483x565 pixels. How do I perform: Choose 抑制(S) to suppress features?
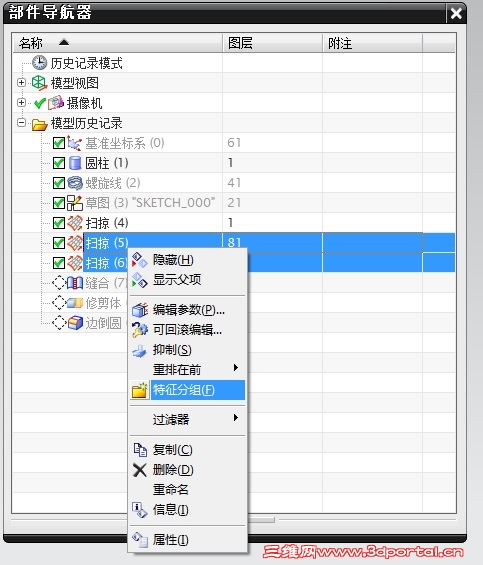(x=187, y=350)
